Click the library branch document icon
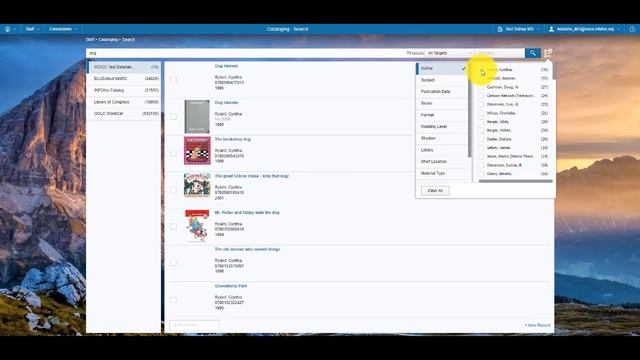This screenshot has width=640, height=360. pos(500,29)
